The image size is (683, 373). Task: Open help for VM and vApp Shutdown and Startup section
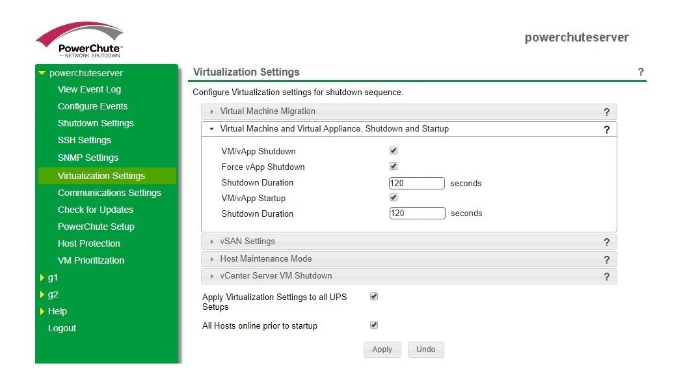[606, 129]
